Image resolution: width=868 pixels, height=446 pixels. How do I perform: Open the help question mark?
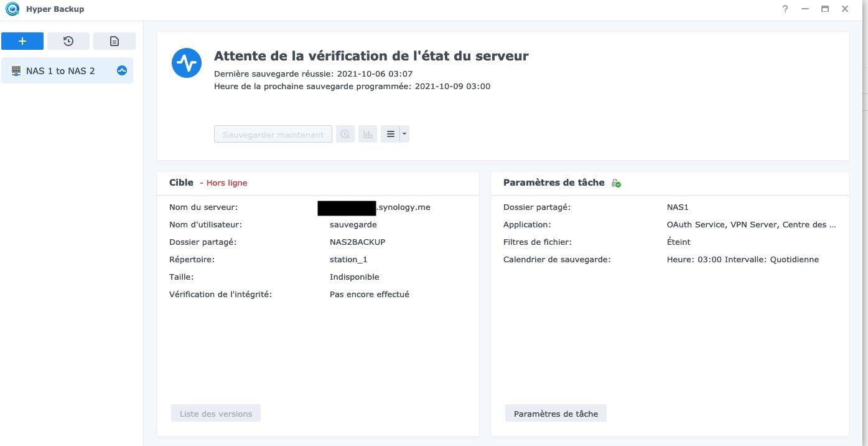click(785, 9)
